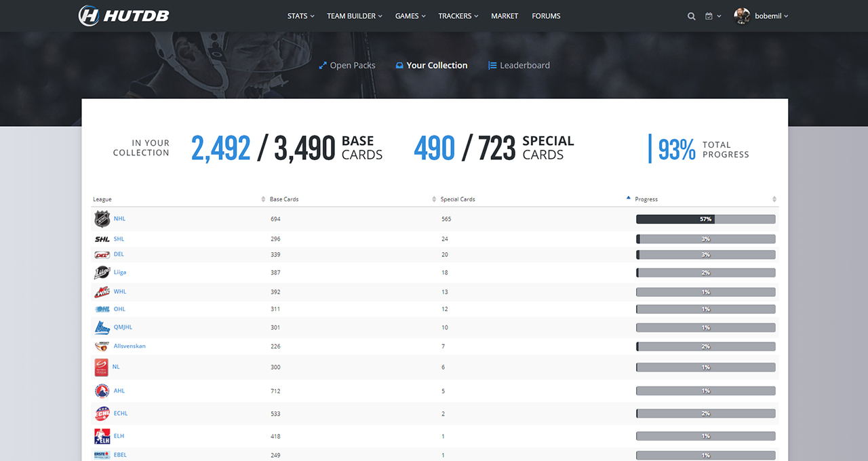Image resolution: width=868 pixels, height=461 pixels.
Task: Open the search magnifier icon
Action: [691, 16]
